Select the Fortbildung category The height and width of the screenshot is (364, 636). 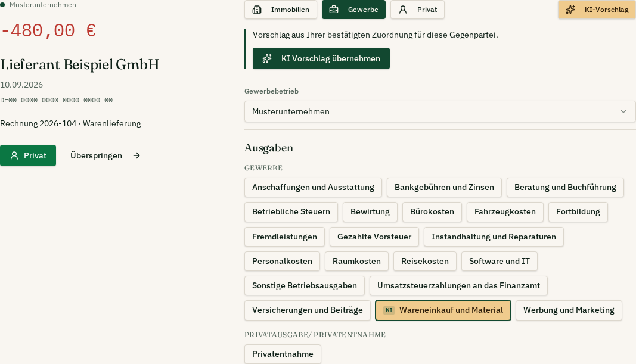click(x=578, y=212)
